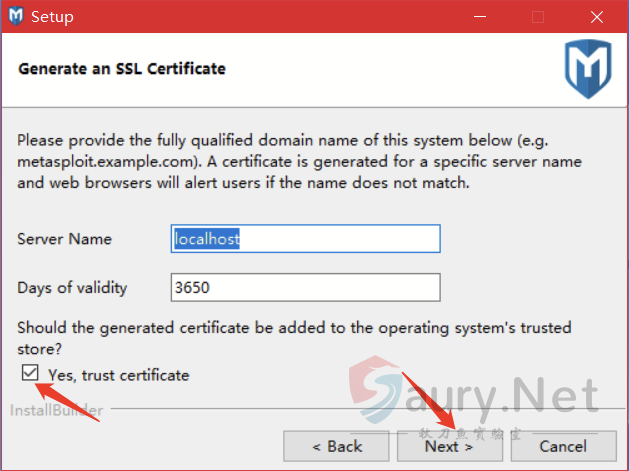The height and width of the screenshot is (471, 629).
Task: Close the Setup installer window
Action: [x=596, y=17]
